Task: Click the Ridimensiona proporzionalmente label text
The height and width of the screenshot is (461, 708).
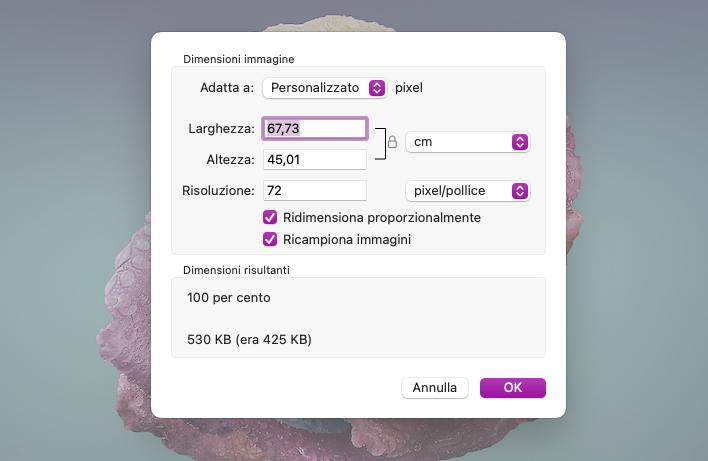Action: point(382,218)
